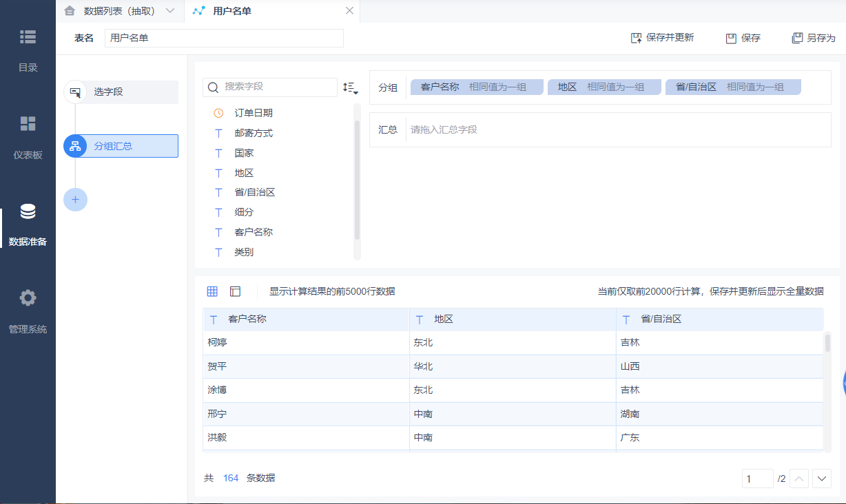Open 省/自治区 grouping chip options
846x504 pixels.
click(733, 87)
